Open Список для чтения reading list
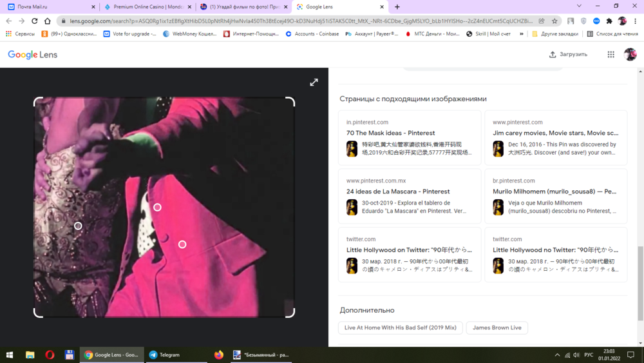Image resolution: width=644 pixels, height=363 pixels. (x=612, y=34)
